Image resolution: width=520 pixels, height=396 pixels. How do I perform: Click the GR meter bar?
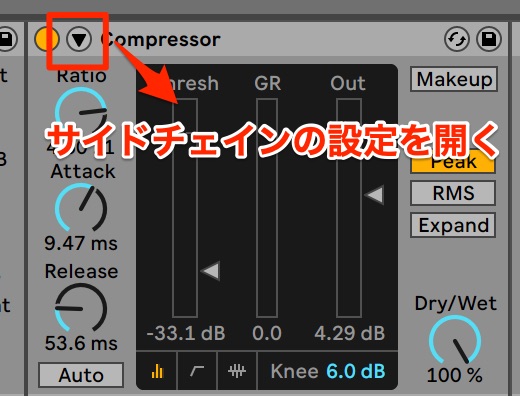pyautogui.click(x=267, y=208)
